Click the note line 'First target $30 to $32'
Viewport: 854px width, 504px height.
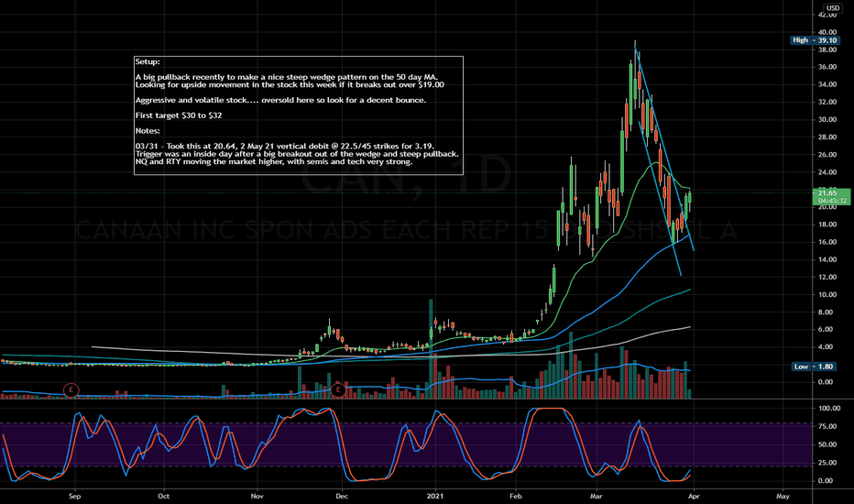pyautogui.click(x=179, y=115)
